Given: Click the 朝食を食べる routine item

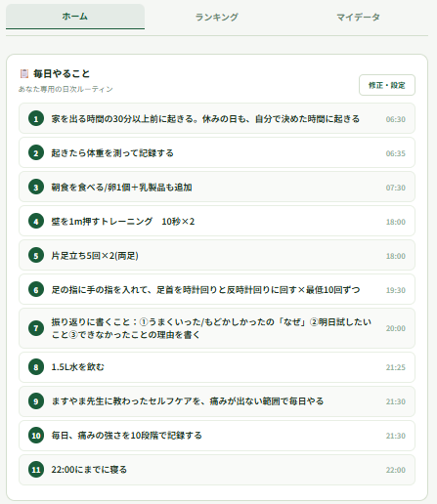Looking at the screenshot, I should click(217, 187).
